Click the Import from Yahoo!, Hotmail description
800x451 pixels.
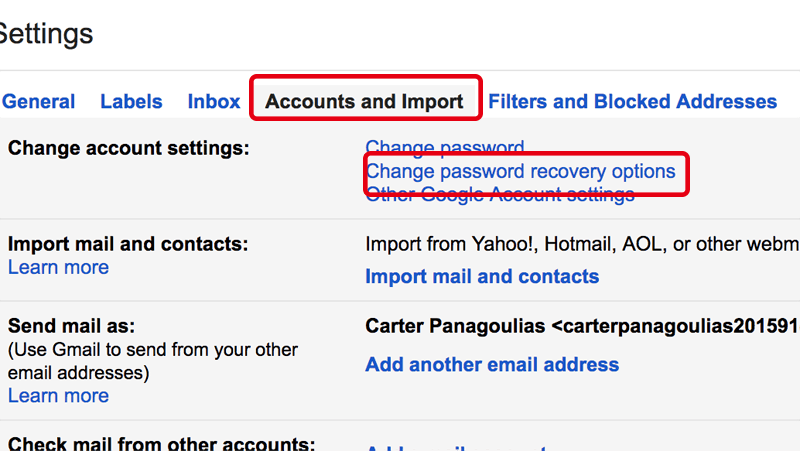[x=582, y=244]
